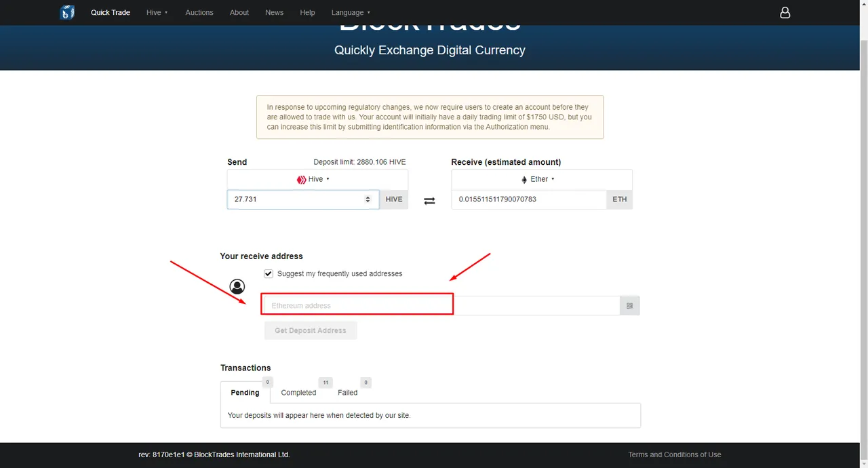Click the Quickly Exchange Digital Currency heading
This screenshot has width=868, height=468.
(x=430, y=50)
